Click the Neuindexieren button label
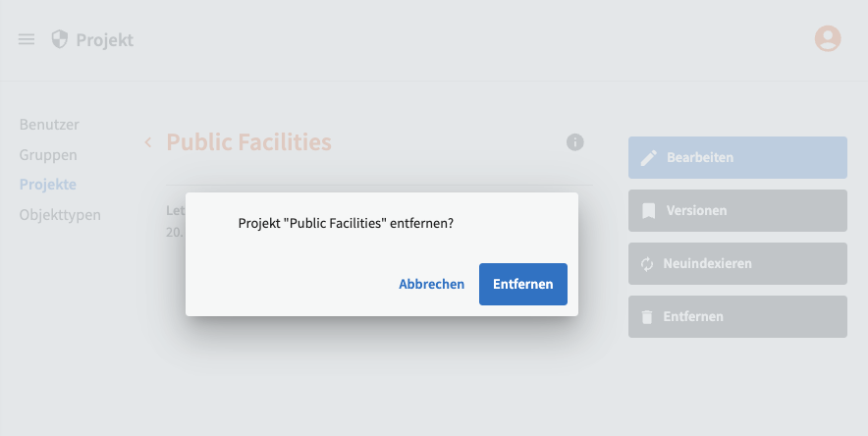Screen dimensions: 868x436 709,263
